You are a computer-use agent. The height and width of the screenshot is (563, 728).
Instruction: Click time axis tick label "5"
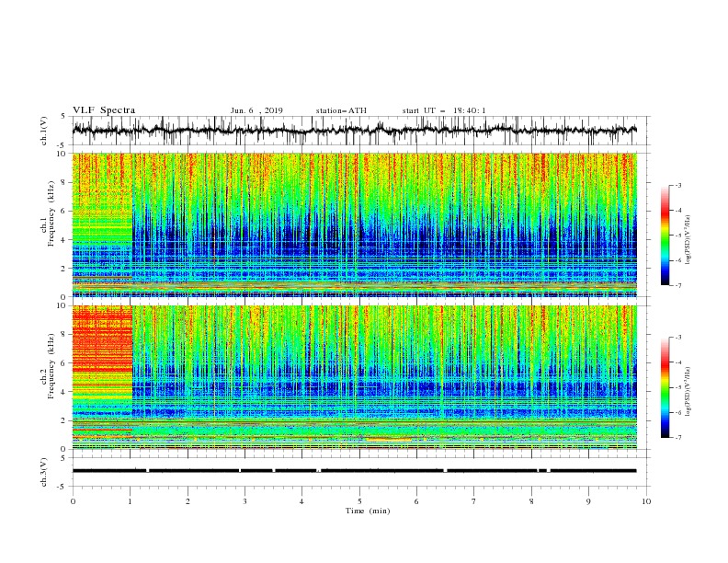pos(359,501)
